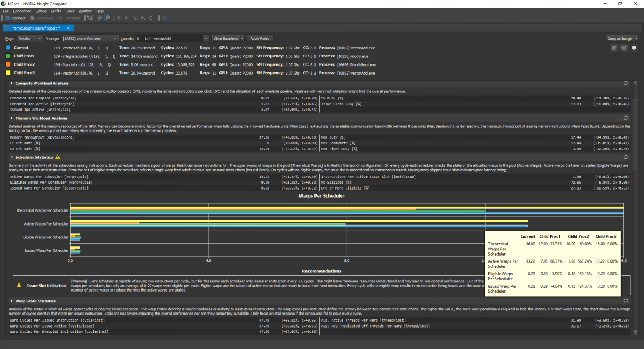Open the Window menu
Image resolution: width=644 pixels, height=349 pixels.
85,11
